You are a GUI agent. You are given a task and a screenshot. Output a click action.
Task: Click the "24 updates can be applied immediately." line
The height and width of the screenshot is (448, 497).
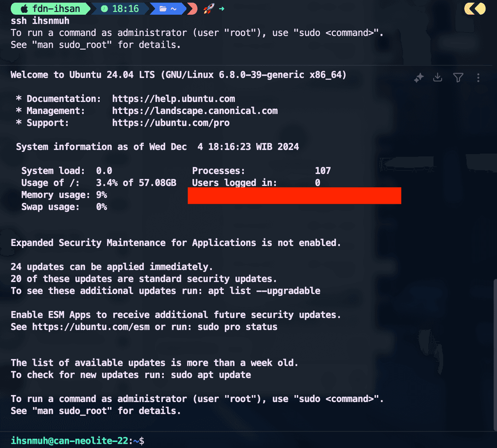112,267
